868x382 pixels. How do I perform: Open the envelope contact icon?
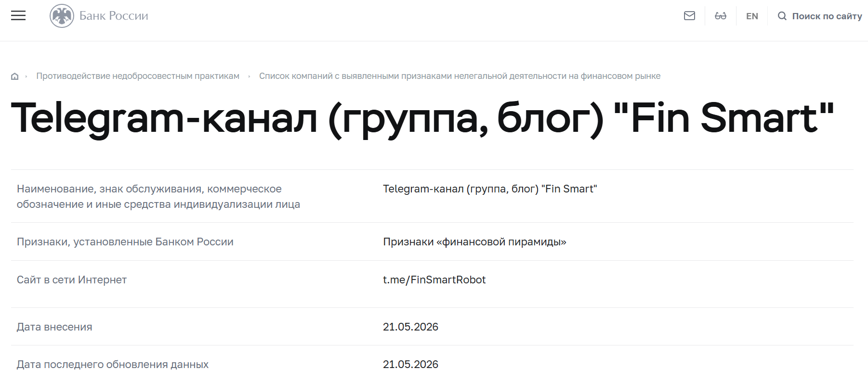pyautogui.click(x=689, y=16)
